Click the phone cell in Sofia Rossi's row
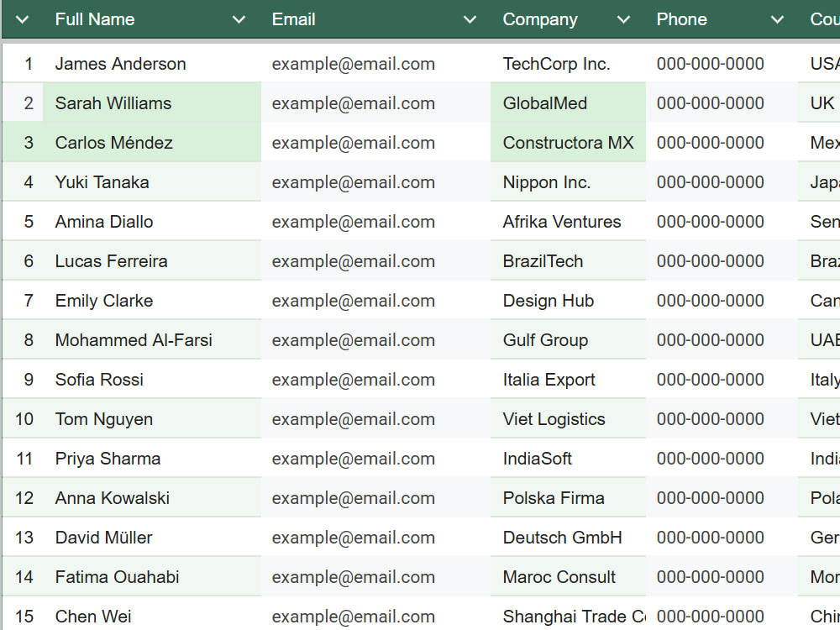840x630 pixels. 722,380
